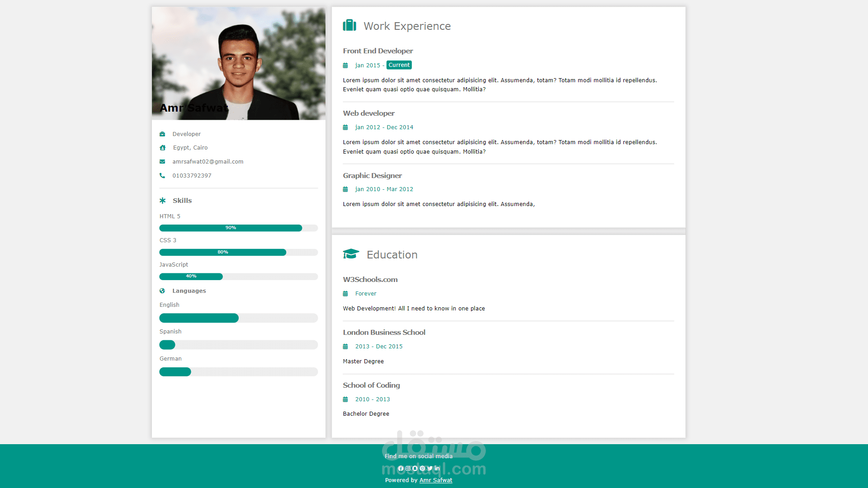The image size is (868, 488).
Task: Click calendar icon next to jan 2015
Action: point(345,66)
